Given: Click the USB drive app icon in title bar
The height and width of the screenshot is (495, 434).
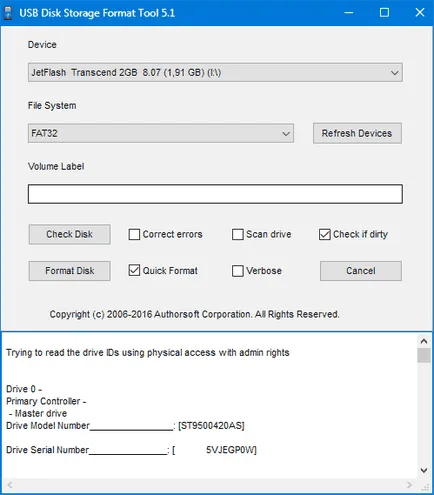Looking at the screenshot, I should [x=8, y=13].
